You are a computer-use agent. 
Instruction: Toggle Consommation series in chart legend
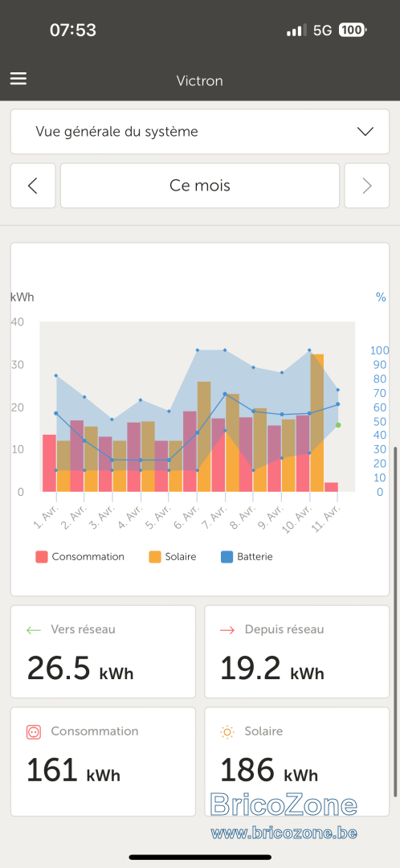80,557
